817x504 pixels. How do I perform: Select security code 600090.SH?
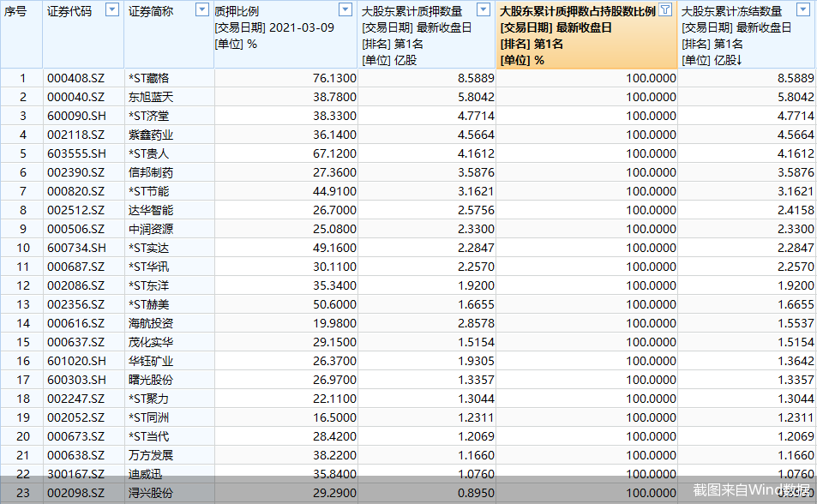76,116
